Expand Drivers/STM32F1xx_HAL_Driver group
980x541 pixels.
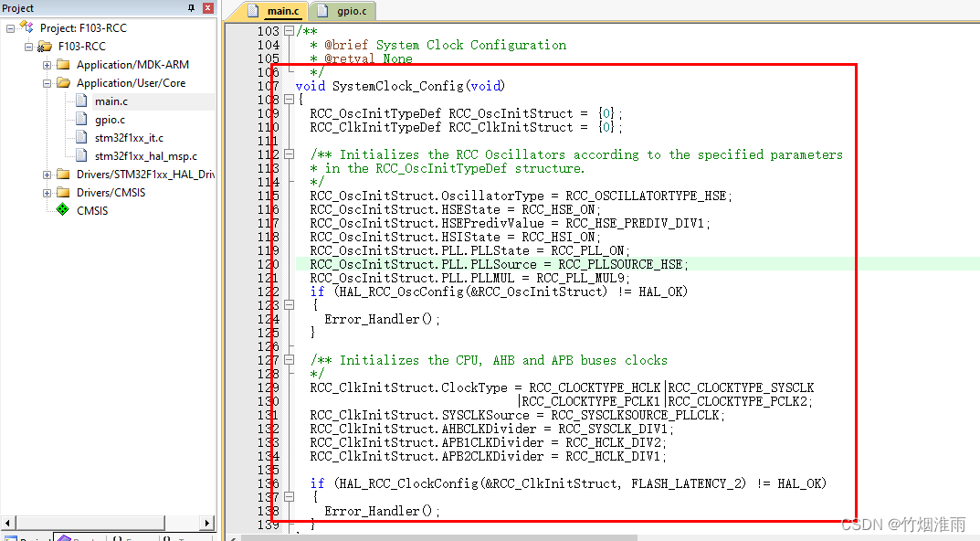(x=46, y=175)
